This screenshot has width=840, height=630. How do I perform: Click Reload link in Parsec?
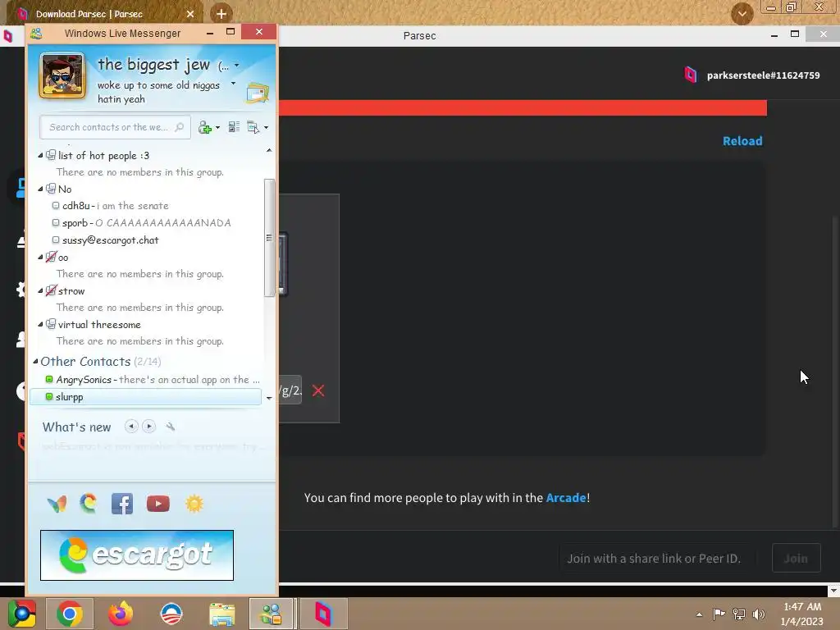742,141
